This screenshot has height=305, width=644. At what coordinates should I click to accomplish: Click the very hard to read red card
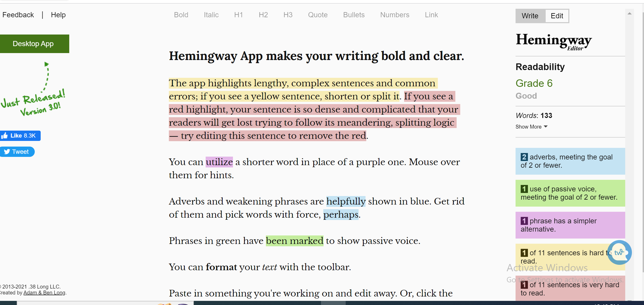pyautogui.click(x=570, y=289)
